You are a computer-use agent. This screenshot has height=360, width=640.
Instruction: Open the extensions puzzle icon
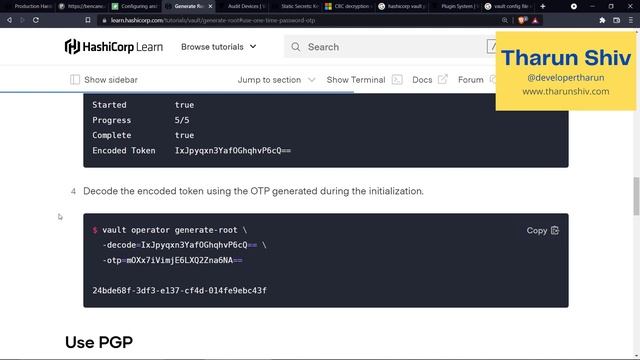tap(602, 20)
